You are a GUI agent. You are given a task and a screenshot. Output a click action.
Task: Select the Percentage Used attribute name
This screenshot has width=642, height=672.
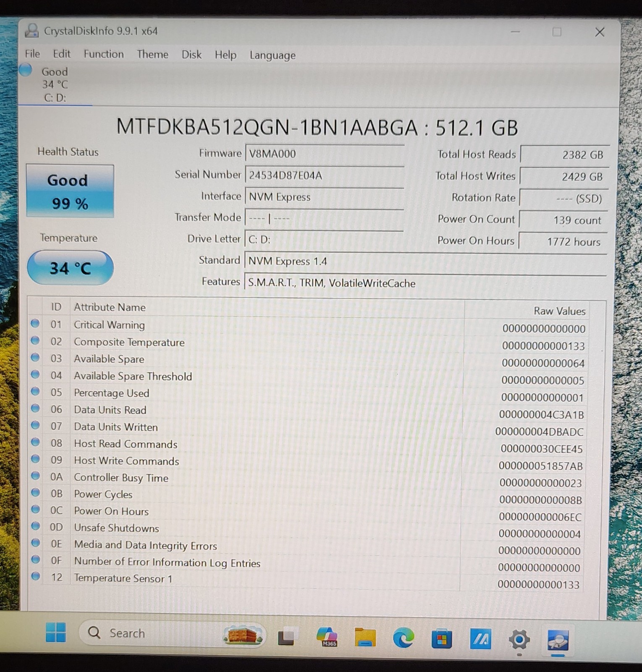click(x=112, y=393)
